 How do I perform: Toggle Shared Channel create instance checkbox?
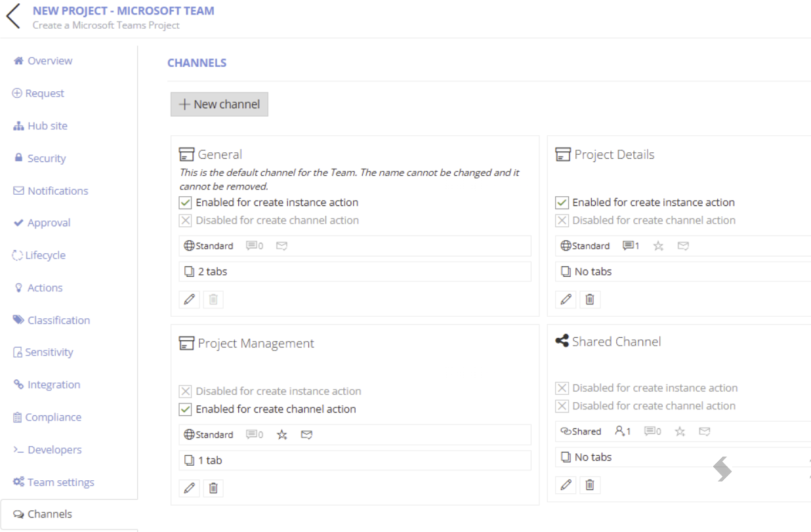[562, 388]
